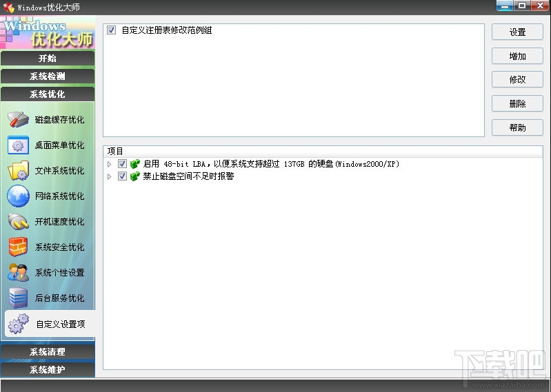Open the 系统检测 sidebar section
This screenshot has width=551, height=392.
coord(48,76)
